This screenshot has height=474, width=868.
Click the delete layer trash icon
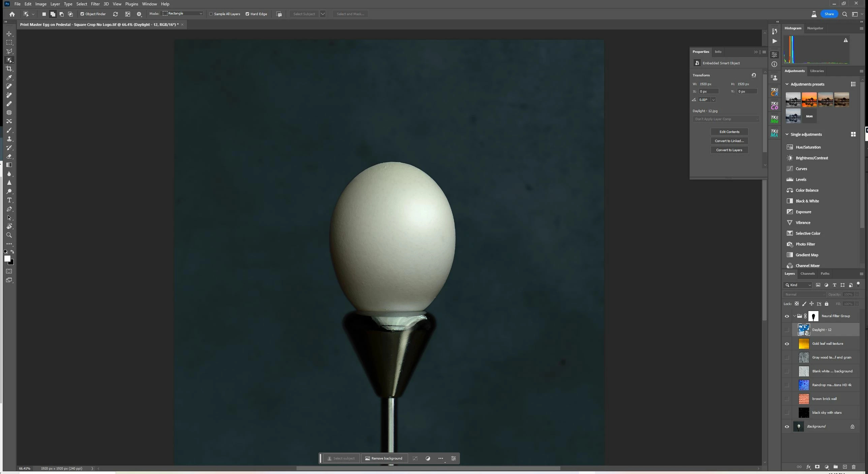(854, 467)
